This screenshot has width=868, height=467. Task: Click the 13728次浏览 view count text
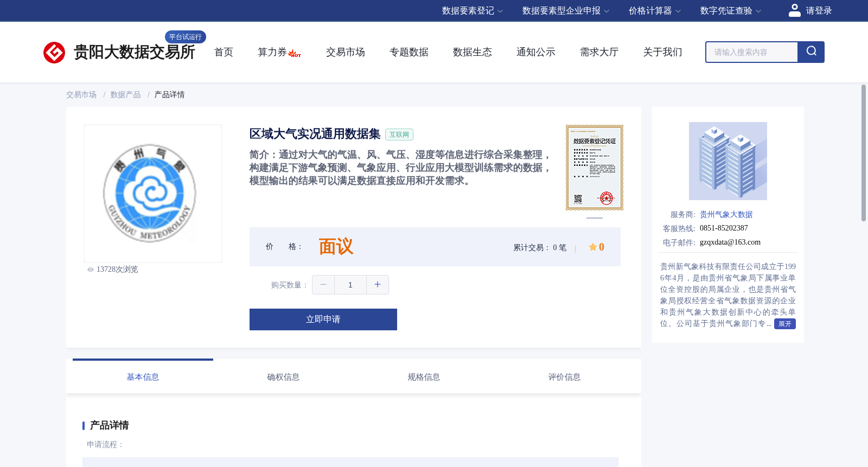[117, 270]
